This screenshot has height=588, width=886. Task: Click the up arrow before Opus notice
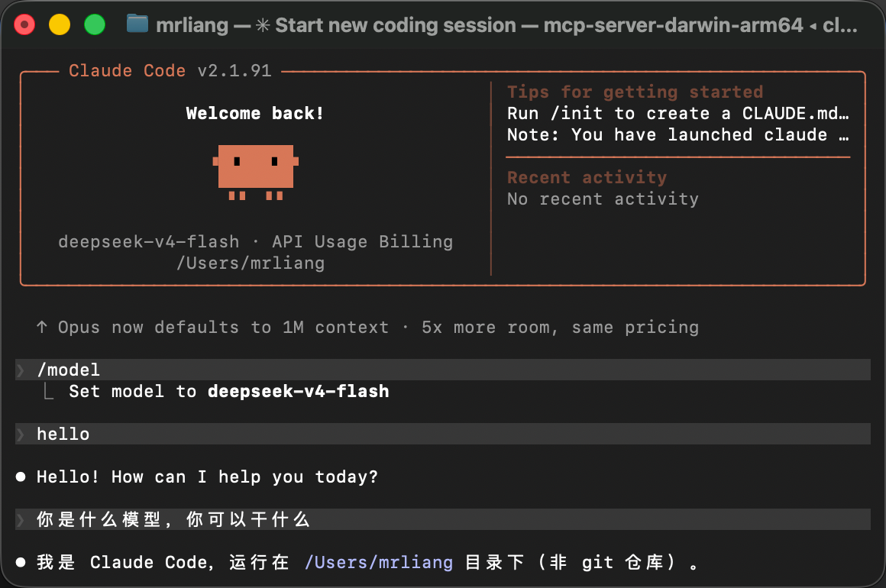point(42,327)
